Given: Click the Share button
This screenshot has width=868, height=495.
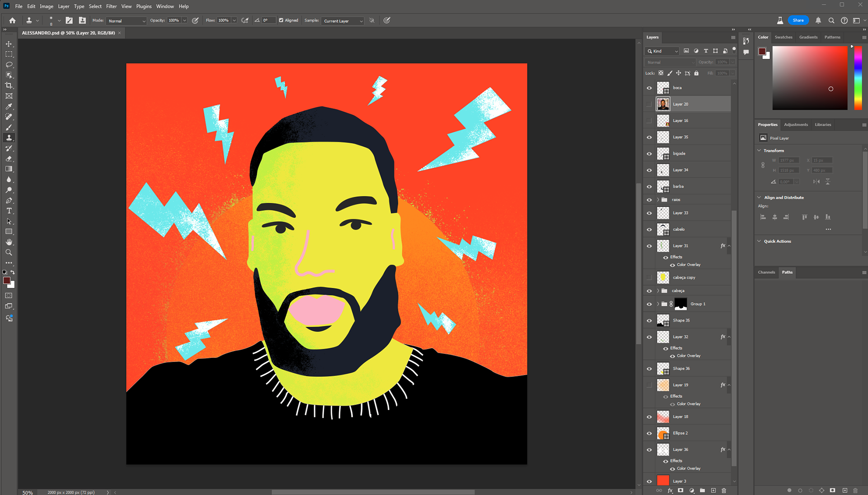Looking at the screenshot, I should point(798,20).
